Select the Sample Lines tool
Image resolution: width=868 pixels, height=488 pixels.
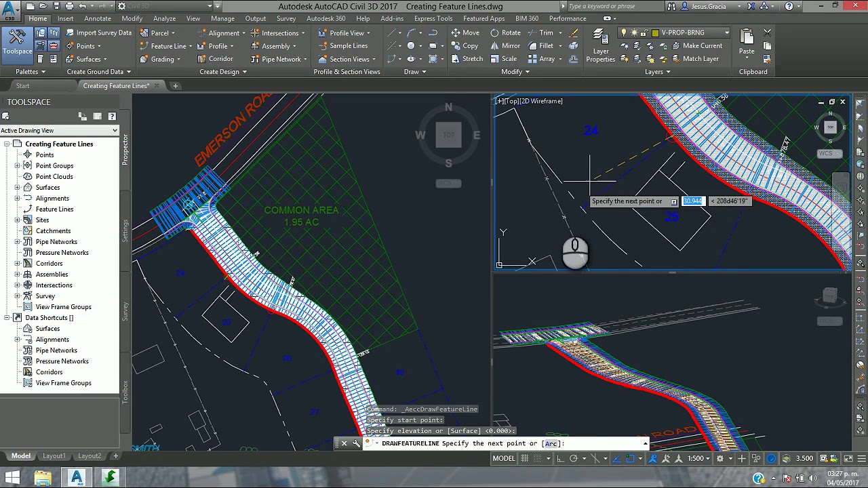[x=342, y=46]
